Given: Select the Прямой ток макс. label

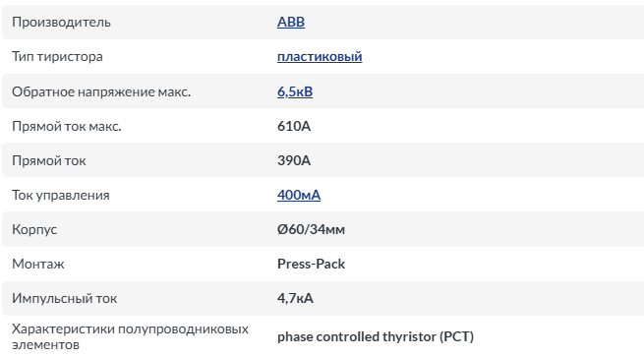Looking at the screenshot, I should point(67,126).
